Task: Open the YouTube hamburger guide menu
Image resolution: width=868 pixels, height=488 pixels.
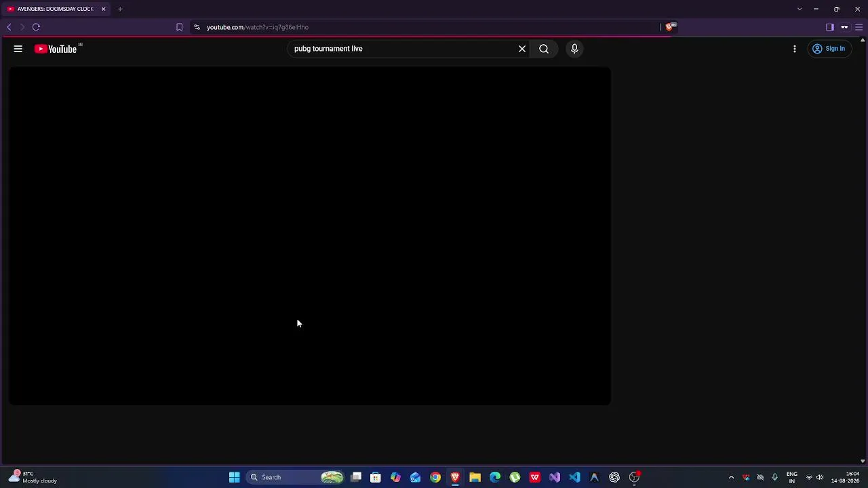Action: pyautogui.click(x=18, y=49)
